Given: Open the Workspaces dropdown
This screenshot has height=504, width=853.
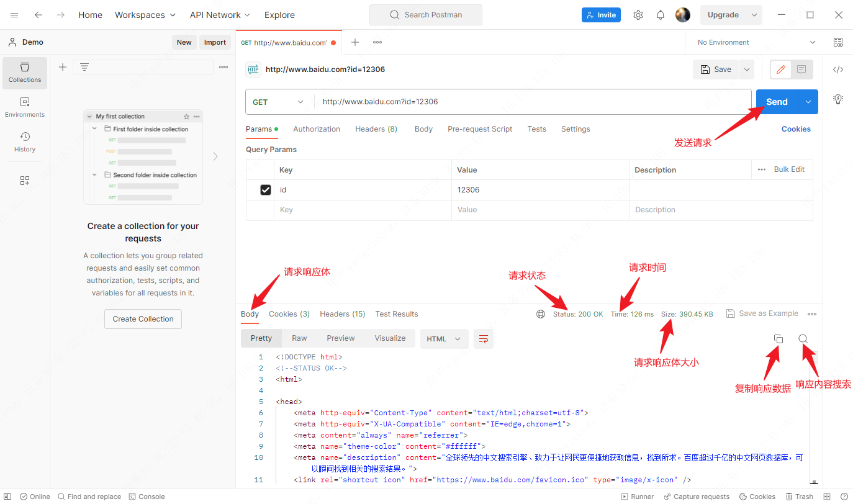Looking at the screenshot, I should pos(145,15).
